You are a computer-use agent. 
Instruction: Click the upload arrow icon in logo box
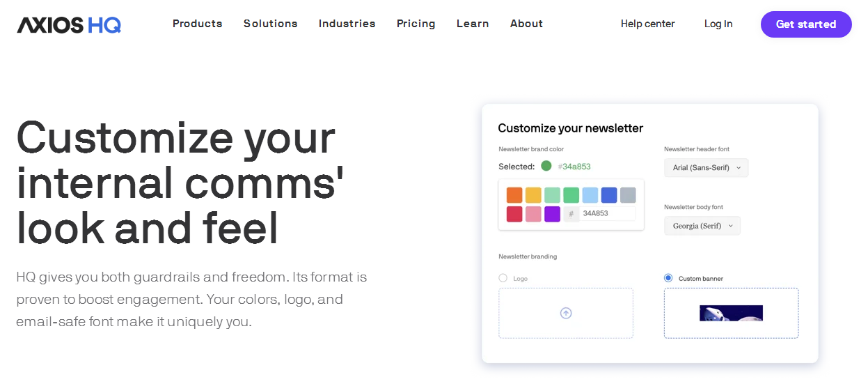(566, 313)
